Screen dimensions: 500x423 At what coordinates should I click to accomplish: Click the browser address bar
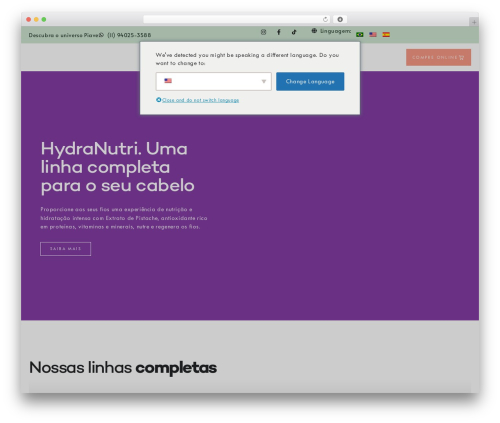pyautogui.click(x=237, y=19)
